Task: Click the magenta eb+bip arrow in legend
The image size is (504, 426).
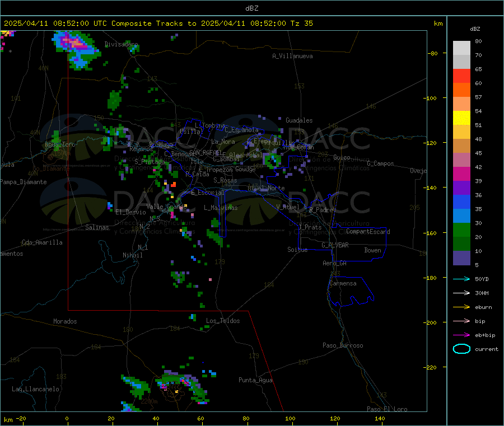Action: tap(461, 335)
